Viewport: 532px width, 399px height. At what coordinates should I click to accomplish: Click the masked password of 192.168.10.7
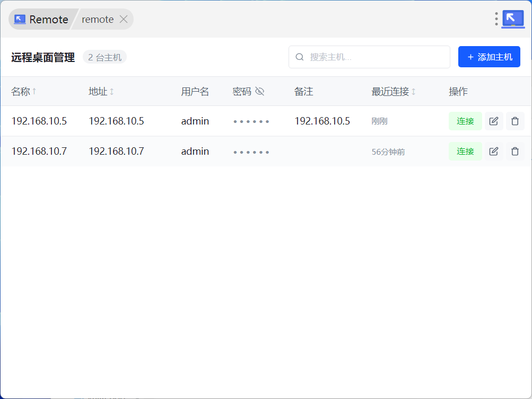pos(251,152)
